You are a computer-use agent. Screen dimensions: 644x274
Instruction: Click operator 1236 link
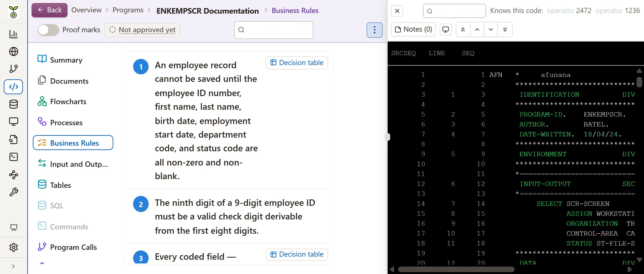point(618,11)
